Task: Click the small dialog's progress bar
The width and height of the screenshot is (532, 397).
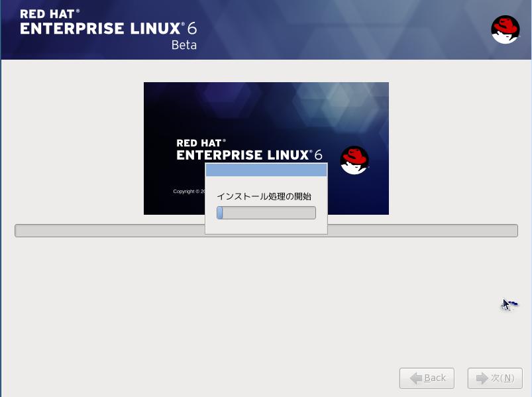Action: click(266, 213)
